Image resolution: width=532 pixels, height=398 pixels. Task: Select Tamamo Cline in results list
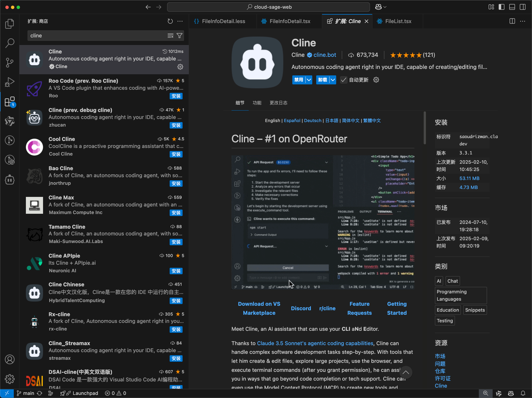click(x=104, y=234)
